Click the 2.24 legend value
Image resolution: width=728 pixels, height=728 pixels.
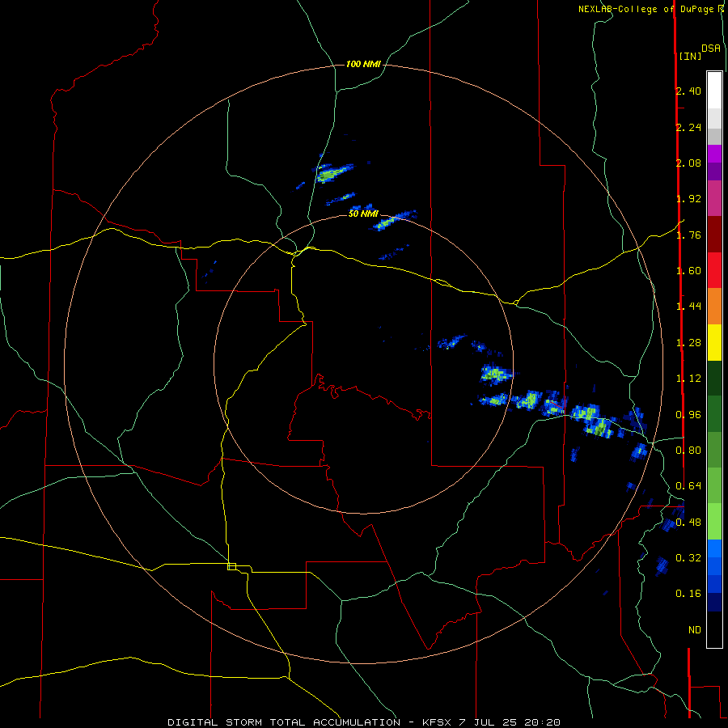[x=688, y=127]
